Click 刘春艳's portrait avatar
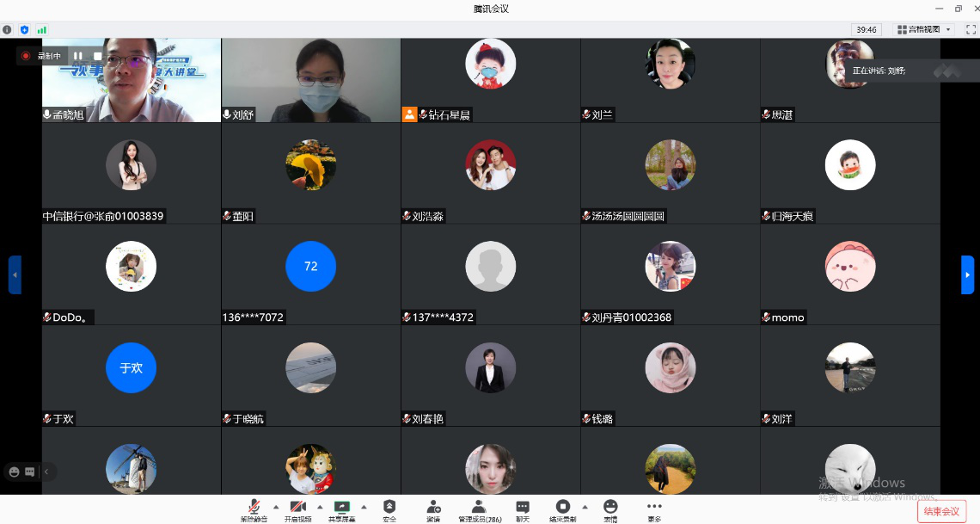This screenshot has height=524, width=980. pyautogui.click(x=491, y=367)
